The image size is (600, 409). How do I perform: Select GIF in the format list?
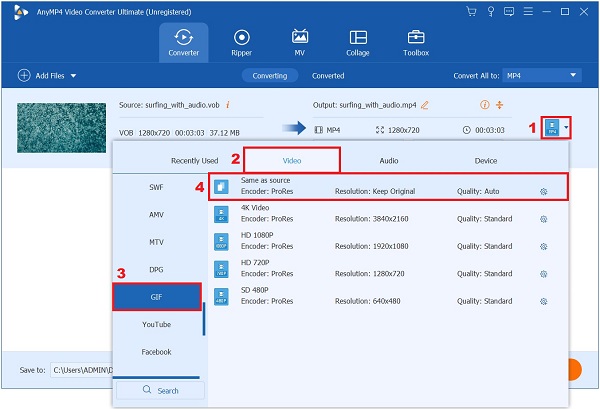point(157,297)
